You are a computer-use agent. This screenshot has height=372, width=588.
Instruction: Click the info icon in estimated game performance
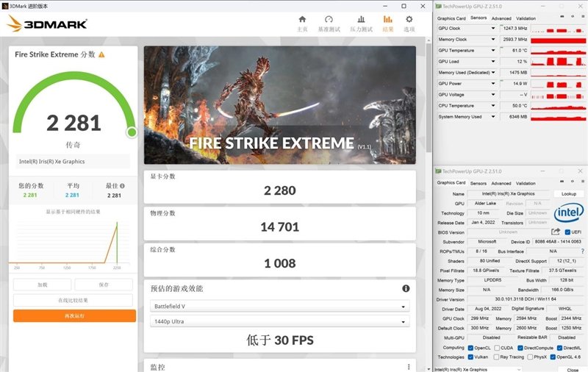point(406,288)
